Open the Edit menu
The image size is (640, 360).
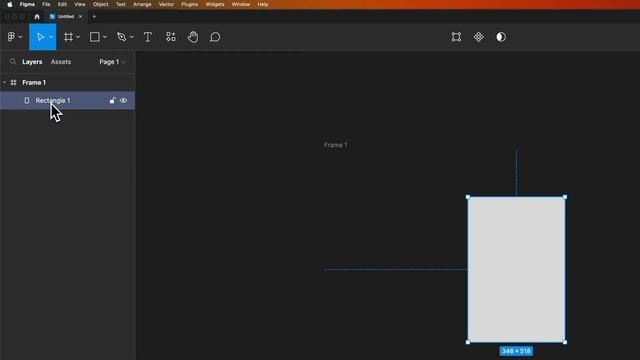pos(62,4)
